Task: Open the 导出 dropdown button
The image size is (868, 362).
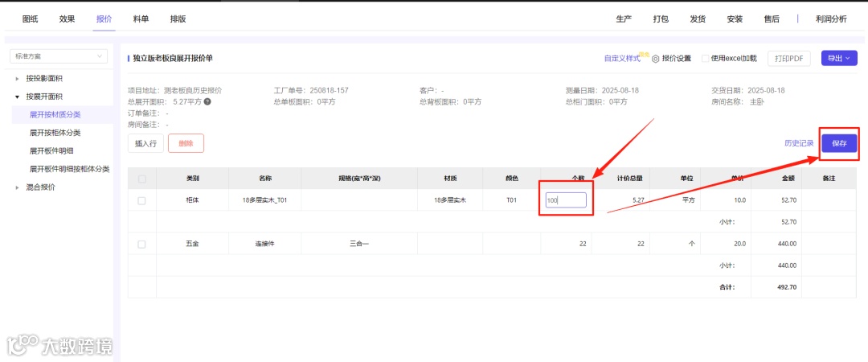Action: 839,58
